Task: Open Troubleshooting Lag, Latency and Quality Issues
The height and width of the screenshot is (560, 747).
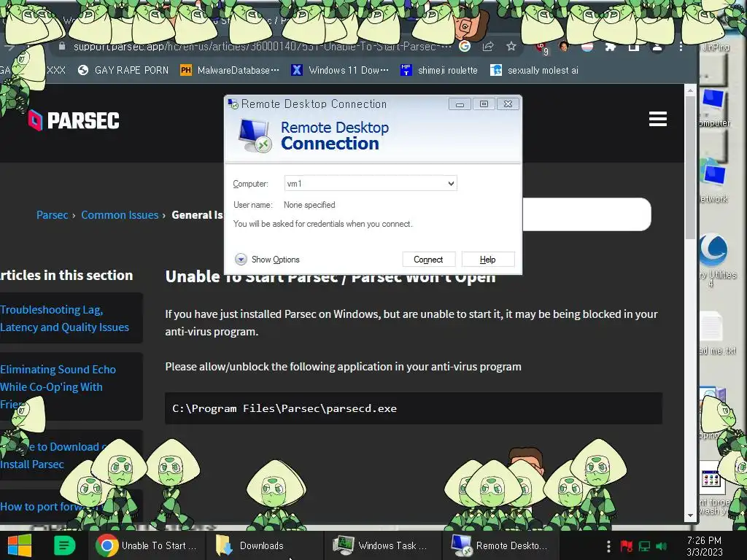Action: (x=65, y=318)
